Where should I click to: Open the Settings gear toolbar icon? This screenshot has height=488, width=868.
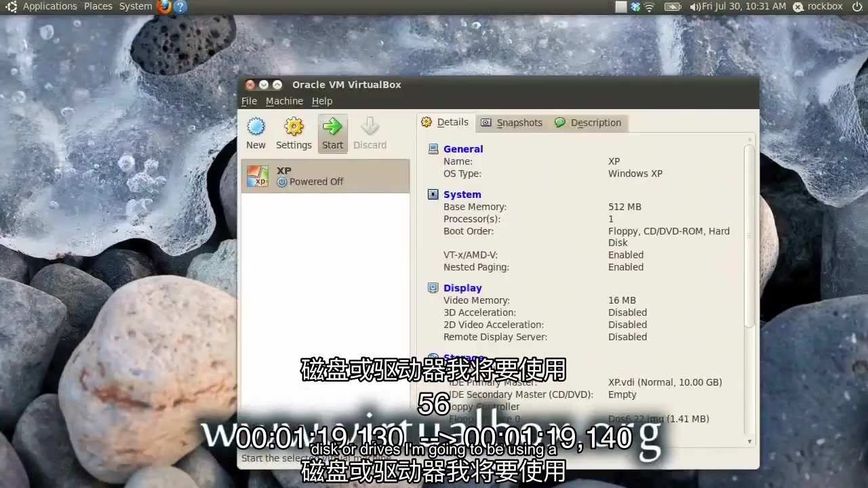point(294,134)
